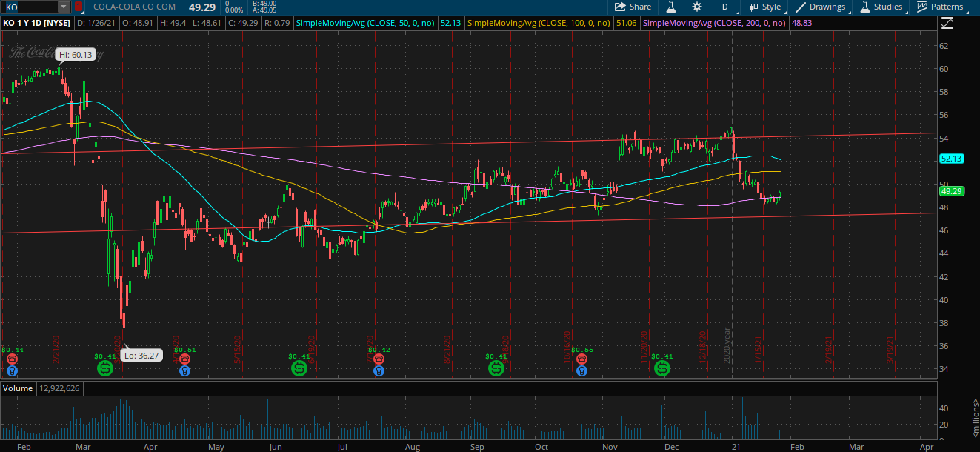
Task: Click the blue lightbulb icon under $0.42
Action: (379, 370)
